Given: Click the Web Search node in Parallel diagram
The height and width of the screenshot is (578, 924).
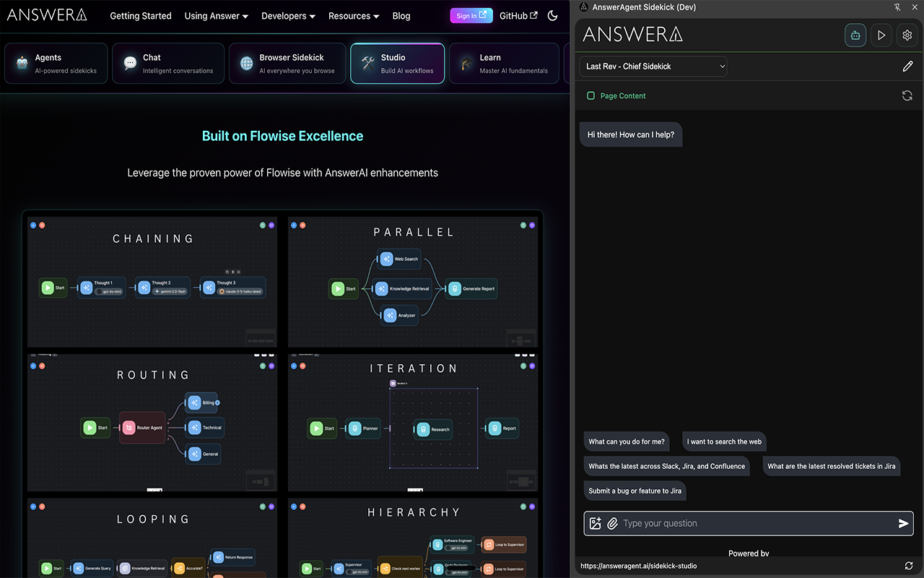Looking at the screenshot, I should pos(399,259).
